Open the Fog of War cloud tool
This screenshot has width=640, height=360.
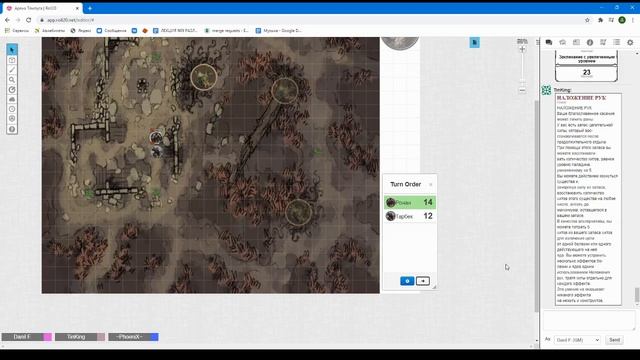pos(12,99)
